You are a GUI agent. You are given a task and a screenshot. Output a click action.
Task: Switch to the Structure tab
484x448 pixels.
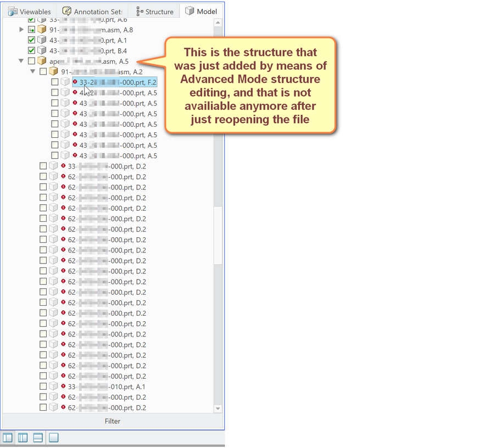coord(154,12)
